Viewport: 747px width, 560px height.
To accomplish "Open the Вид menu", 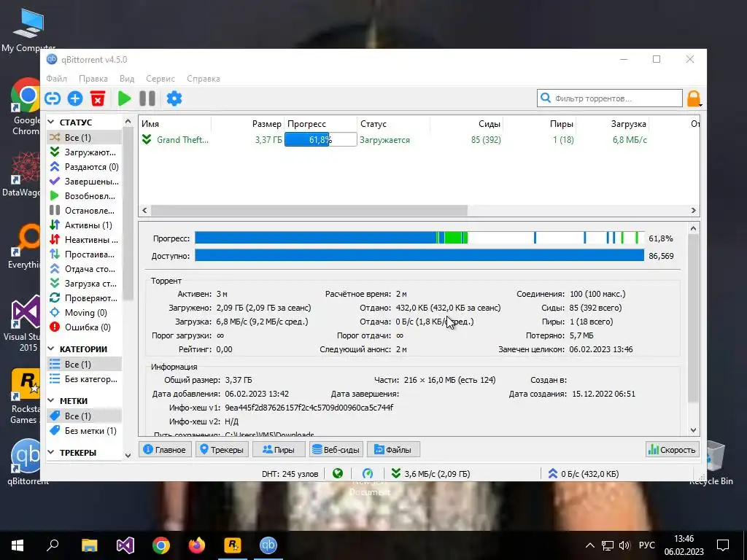I will (x=127, y=79).
